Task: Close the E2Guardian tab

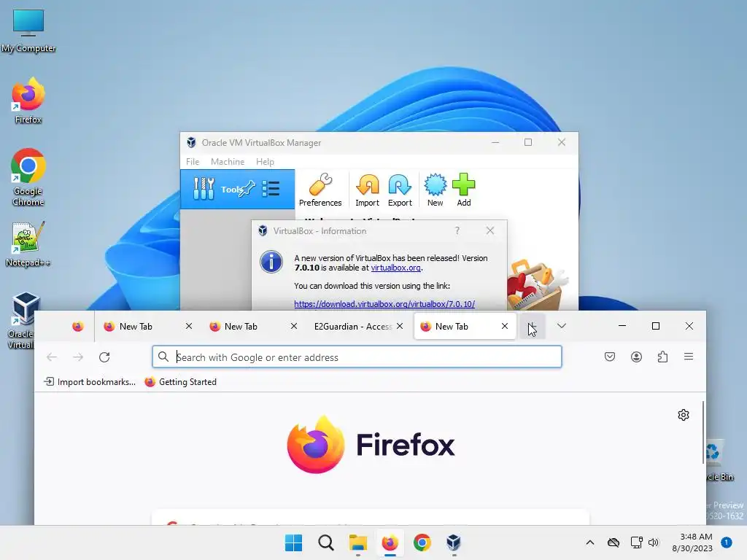Action: [x=400, y=326]
